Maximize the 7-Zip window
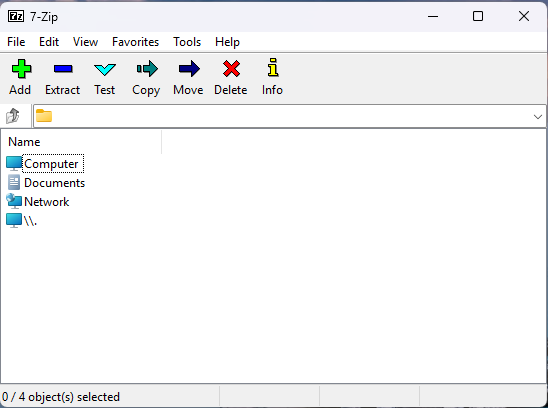The height and width of the screenshot is (408, 548). (x=478, y=16)
